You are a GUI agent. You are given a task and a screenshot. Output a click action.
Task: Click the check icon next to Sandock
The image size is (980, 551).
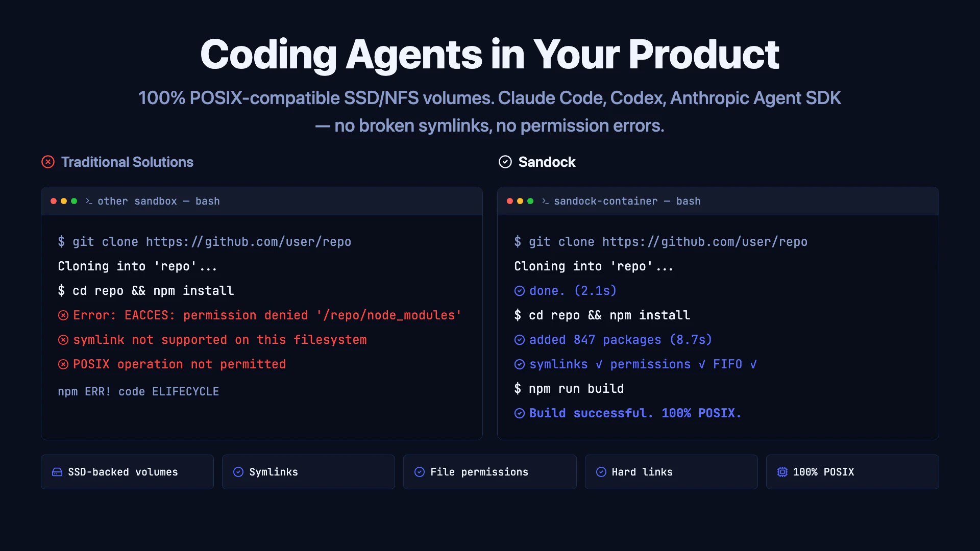tap(505, 162)
